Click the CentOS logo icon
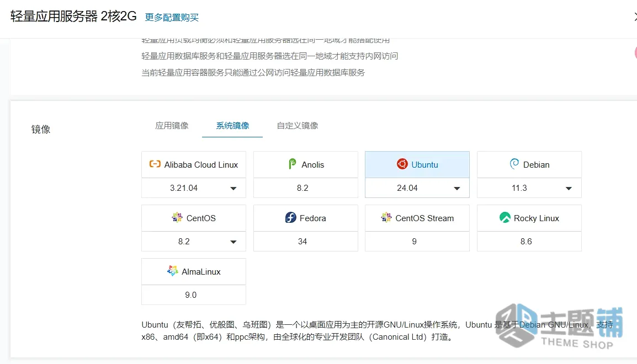This screenshot has width=637, height=364. (177, 217)
